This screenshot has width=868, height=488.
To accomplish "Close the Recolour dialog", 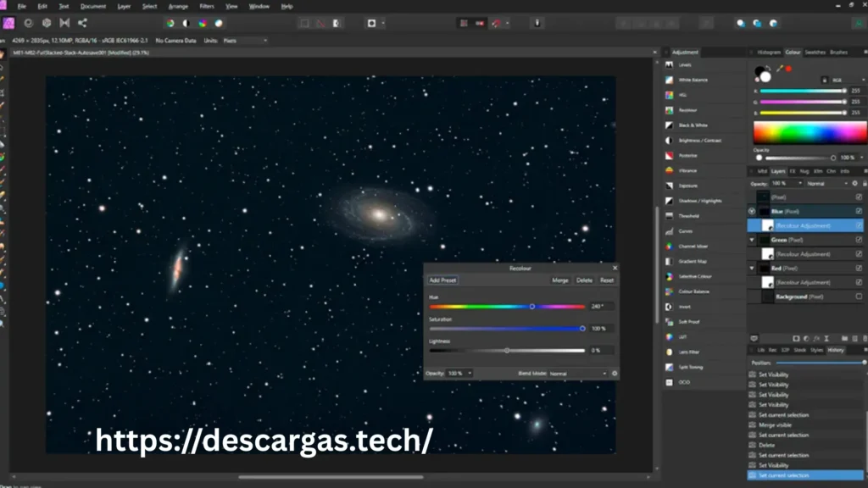I will coord(615,268).
